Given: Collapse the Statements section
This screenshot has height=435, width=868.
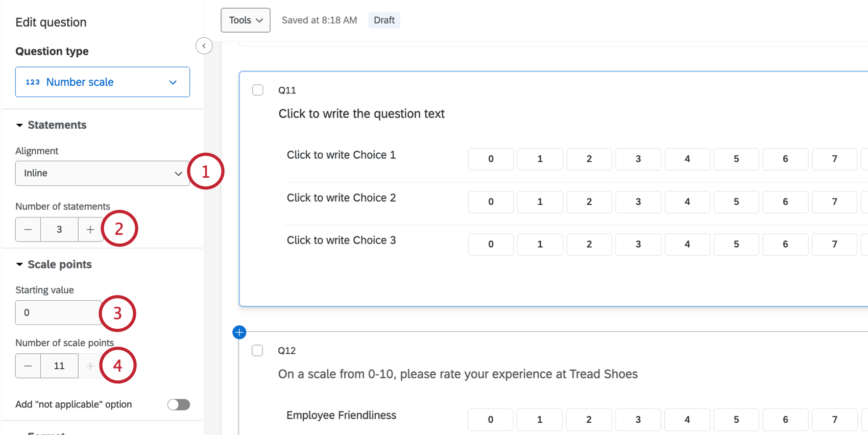Looking at the screenshot, I should tap(51, 125).
